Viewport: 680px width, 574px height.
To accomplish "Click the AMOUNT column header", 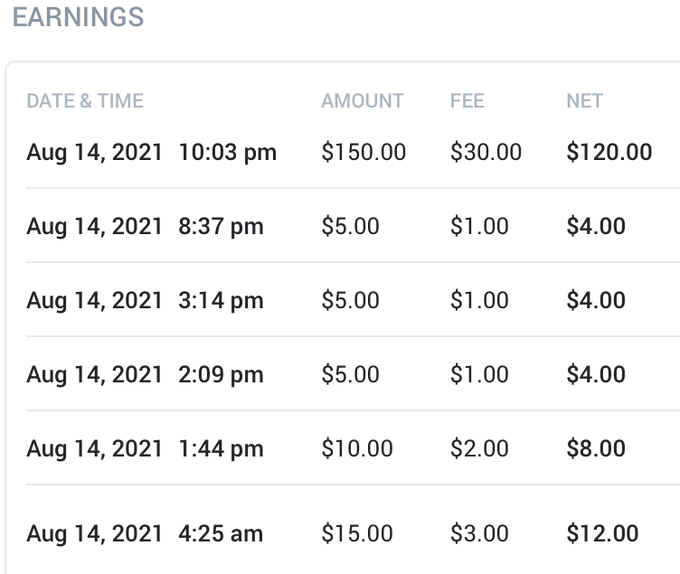I will [x=362, y=101].
